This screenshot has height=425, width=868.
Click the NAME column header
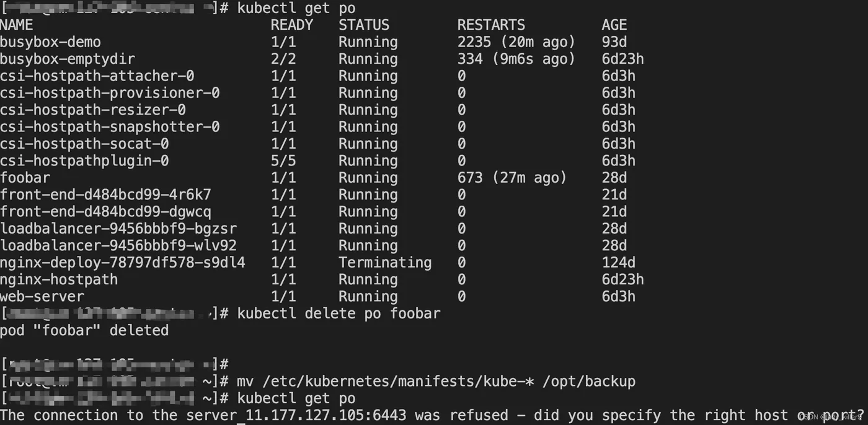[17, 25]
